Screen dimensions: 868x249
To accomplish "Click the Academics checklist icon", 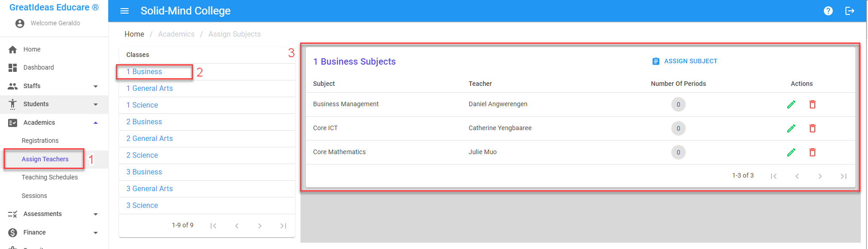I will 13,123.
